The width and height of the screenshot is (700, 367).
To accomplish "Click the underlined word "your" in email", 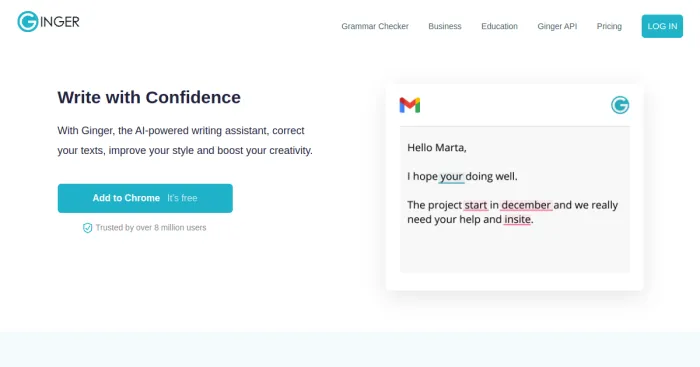I will point(451,177).
